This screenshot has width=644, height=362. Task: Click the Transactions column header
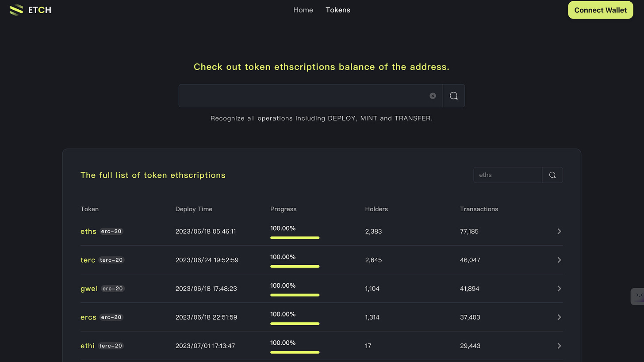coord(479,209)
